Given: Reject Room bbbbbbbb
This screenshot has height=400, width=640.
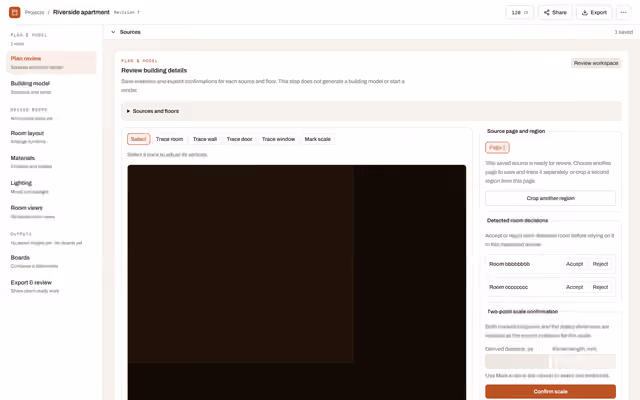Looking at the screenshot, I should [600, 264].
